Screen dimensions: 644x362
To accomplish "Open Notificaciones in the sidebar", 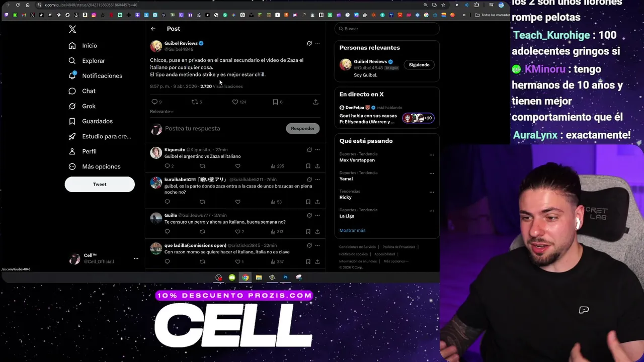I will point(96,76).
